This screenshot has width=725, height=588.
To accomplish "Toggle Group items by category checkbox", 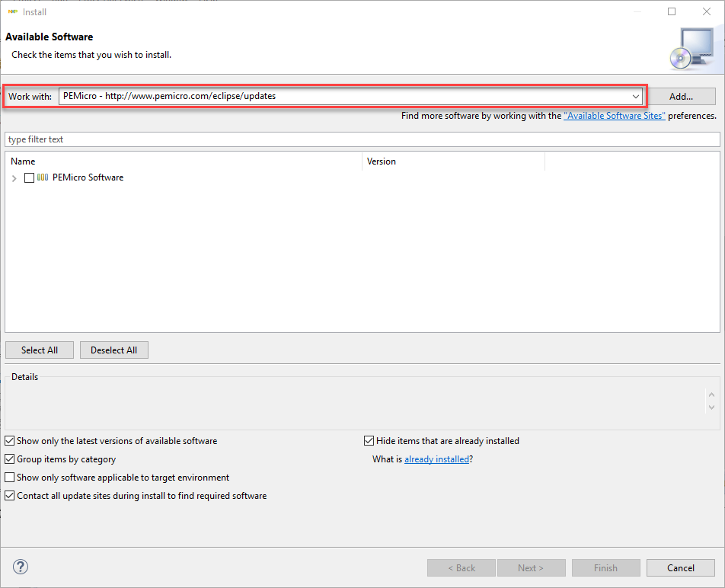I will click(9, 459).
